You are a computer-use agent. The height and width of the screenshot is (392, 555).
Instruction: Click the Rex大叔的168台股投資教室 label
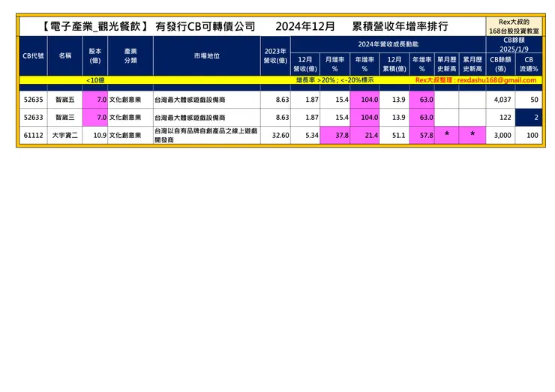point(514,26)
